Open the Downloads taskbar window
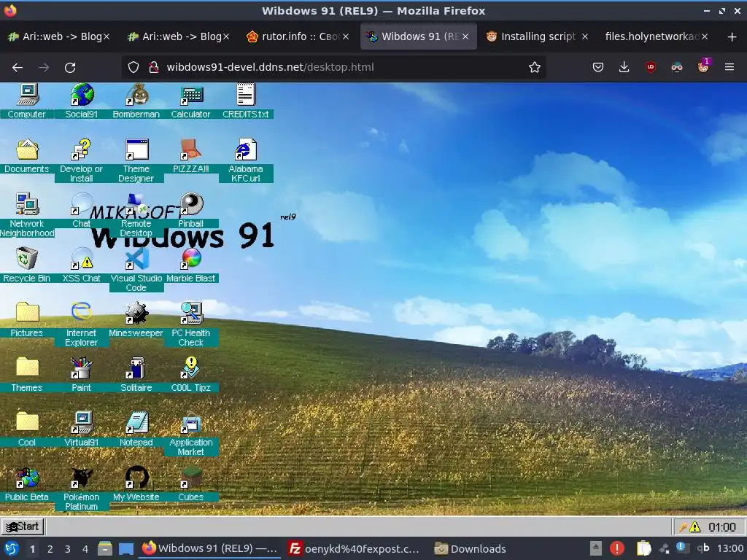The height and width of the screenshot is (560, 747). (471, 548)
